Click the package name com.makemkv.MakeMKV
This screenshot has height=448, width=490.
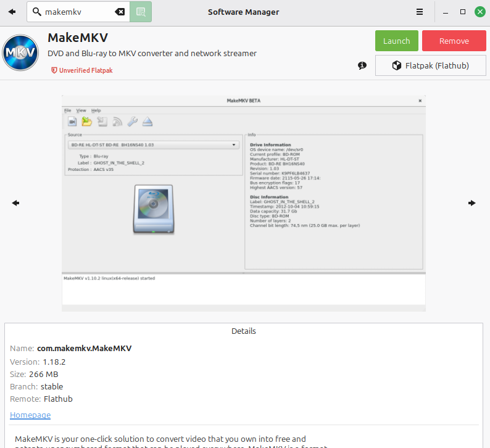point(85,348)
